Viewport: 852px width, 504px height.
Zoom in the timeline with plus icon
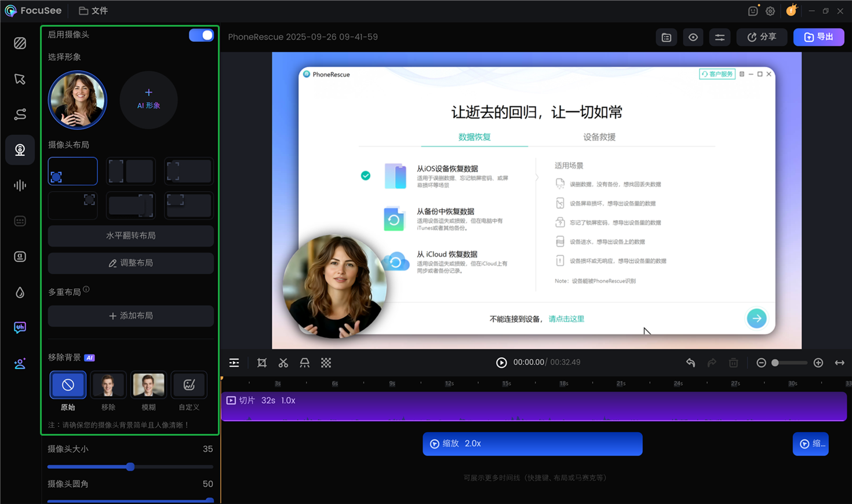point(818,363)
